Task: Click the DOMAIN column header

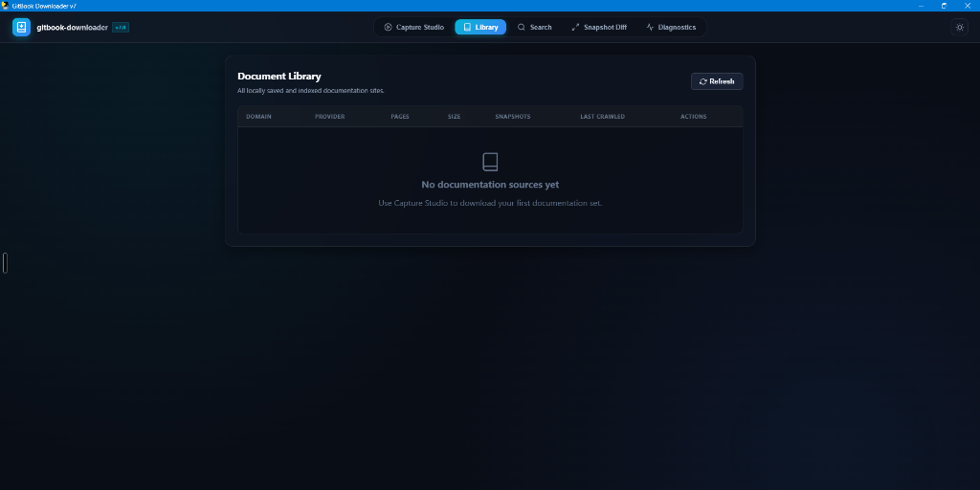Action: tap(258, 117)
